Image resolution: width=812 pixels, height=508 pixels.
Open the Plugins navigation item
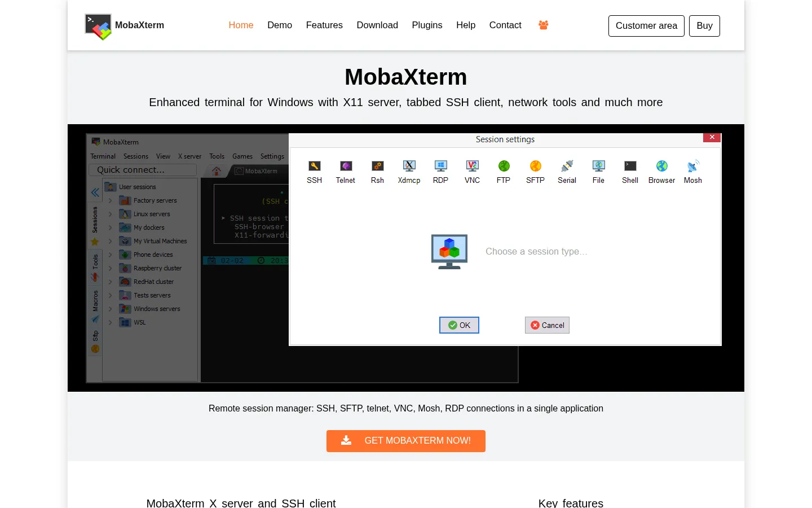427,25
